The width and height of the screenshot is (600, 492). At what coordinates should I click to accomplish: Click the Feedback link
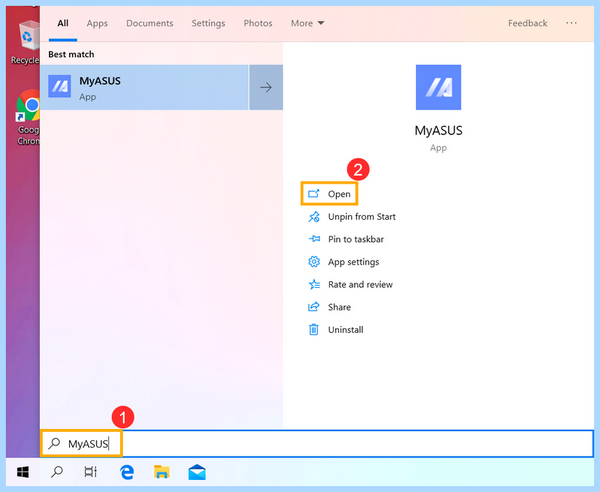point(528,23)
